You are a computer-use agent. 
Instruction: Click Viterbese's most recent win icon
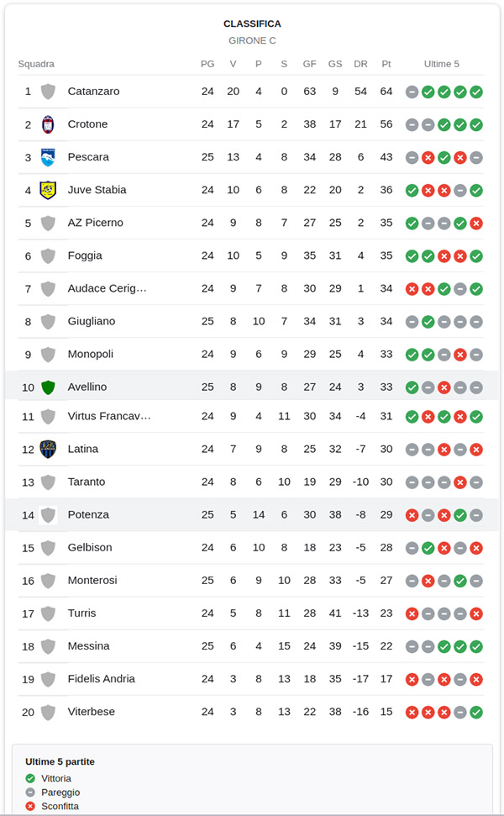pos(476,712)
